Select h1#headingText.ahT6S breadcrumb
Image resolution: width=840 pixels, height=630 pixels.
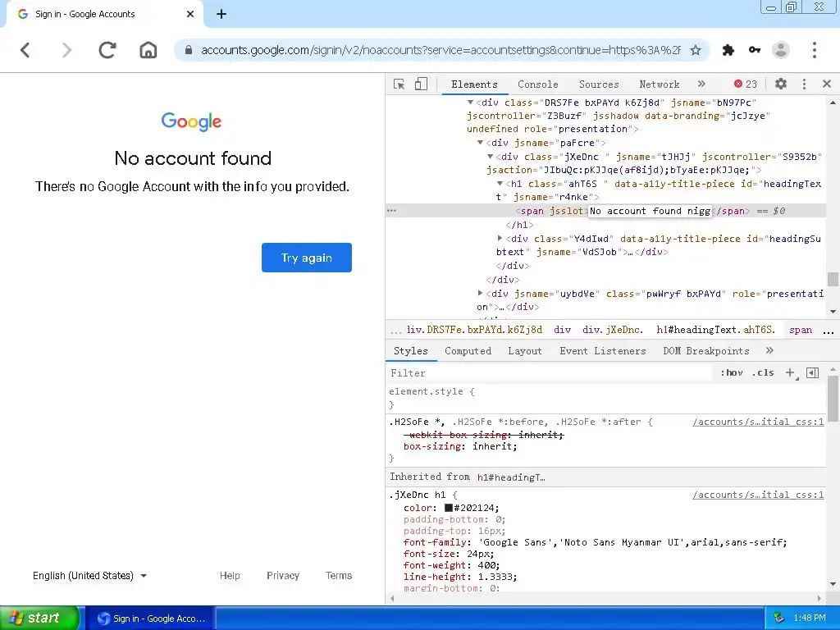[715, 330]
